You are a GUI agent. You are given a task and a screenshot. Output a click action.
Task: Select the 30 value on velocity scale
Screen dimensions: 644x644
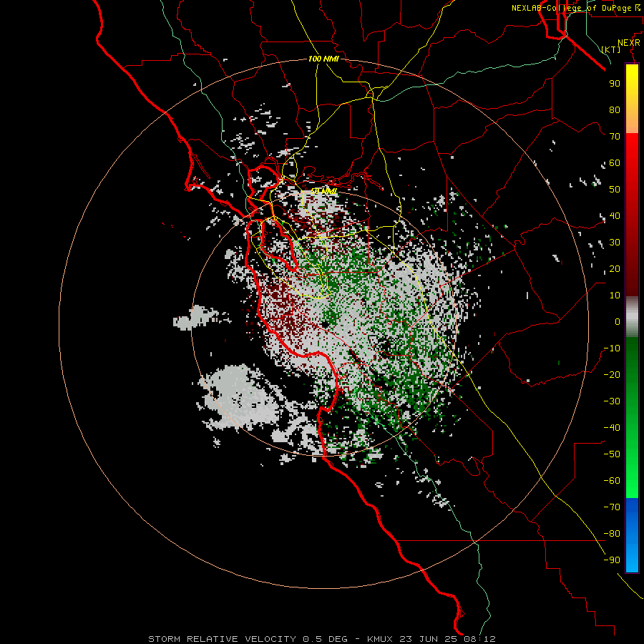(x=615, y=243)
